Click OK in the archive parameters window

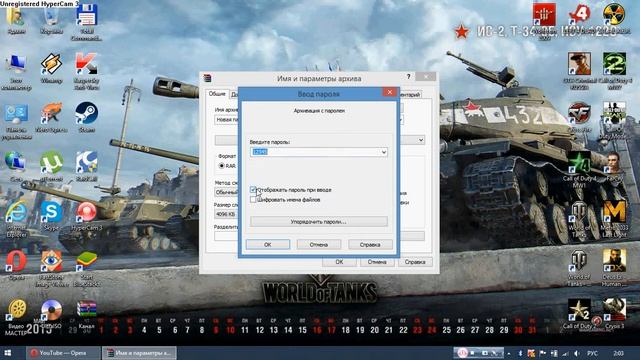pos(339,262)
